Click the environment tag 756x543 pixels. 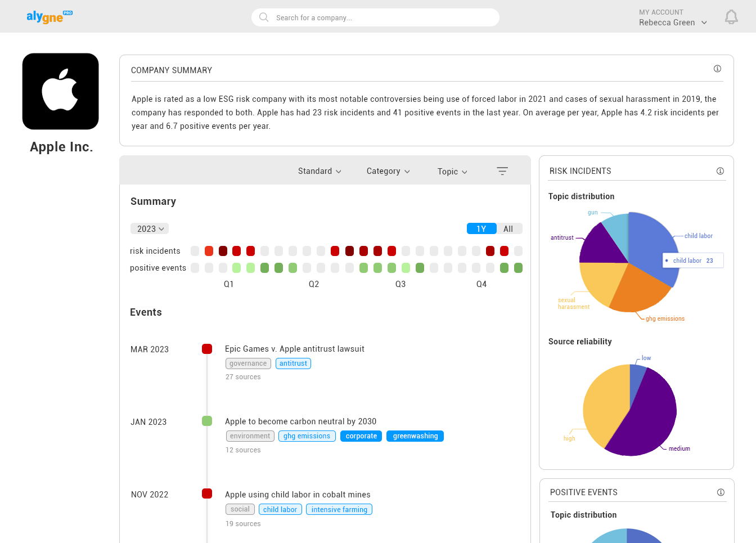click(250, 436)
